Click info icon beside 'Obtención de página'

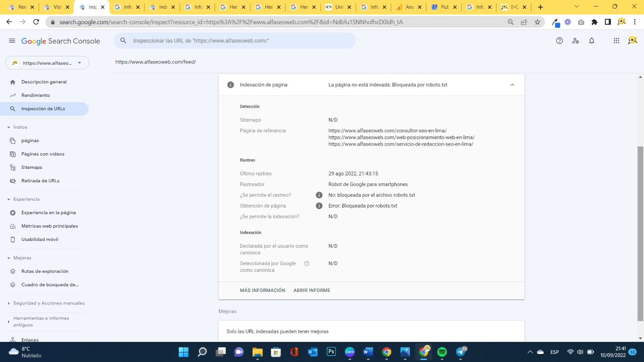click(x=319, y=206)
